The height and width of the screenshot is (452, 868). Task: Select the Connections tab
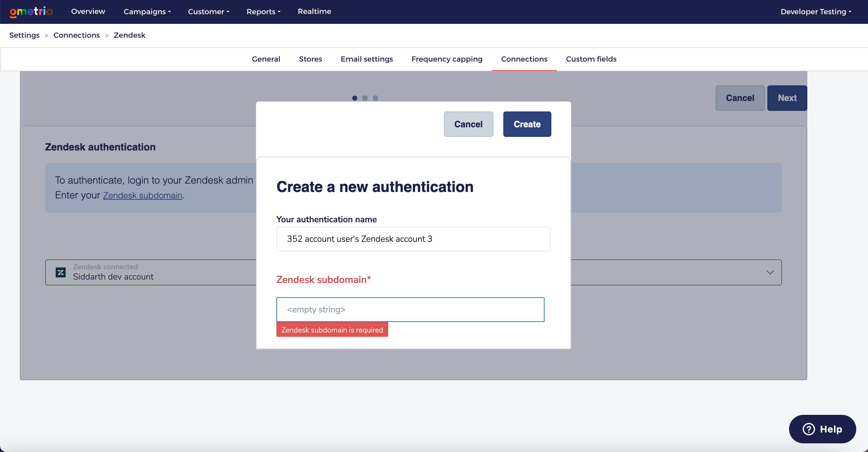(x=524, y=59)
